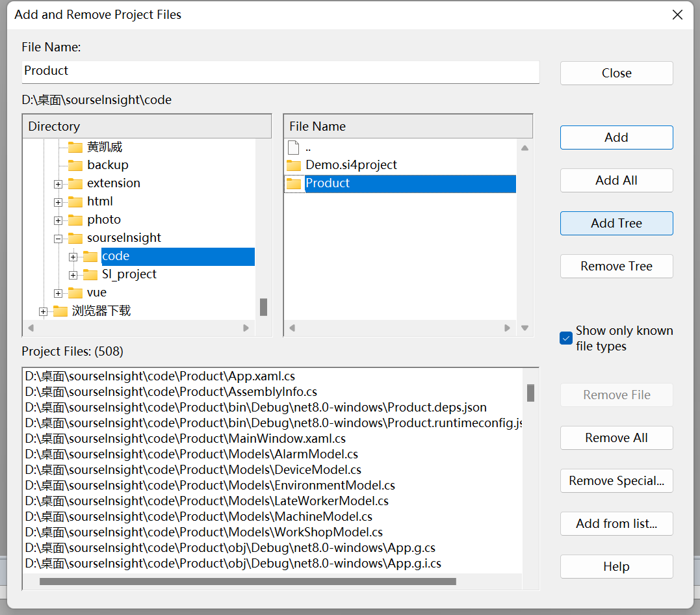This screenshot has height=615, width=700.
Task: Select WorkShopModel.cs in project files
Action: click(x=203, y=532)
